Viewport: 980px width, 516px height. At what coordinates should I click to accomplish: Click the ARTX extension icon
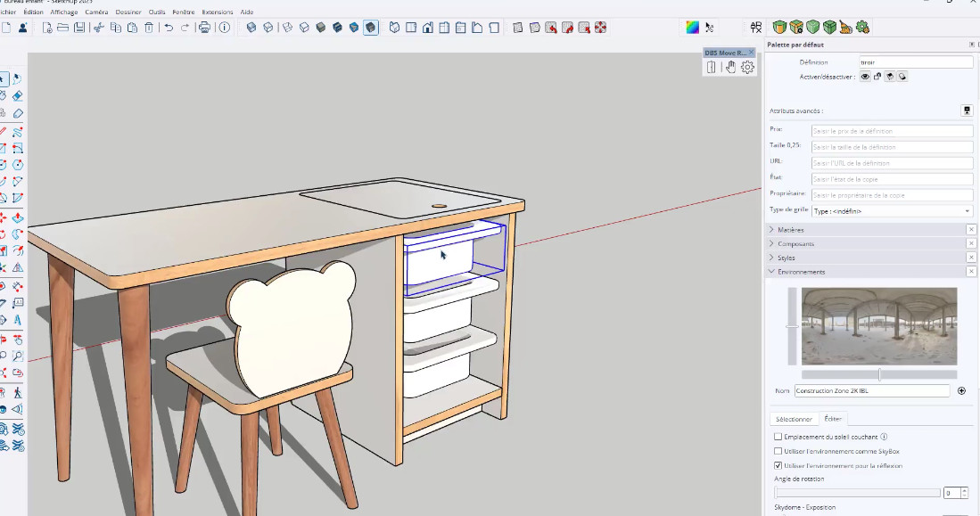pos(756,28)
